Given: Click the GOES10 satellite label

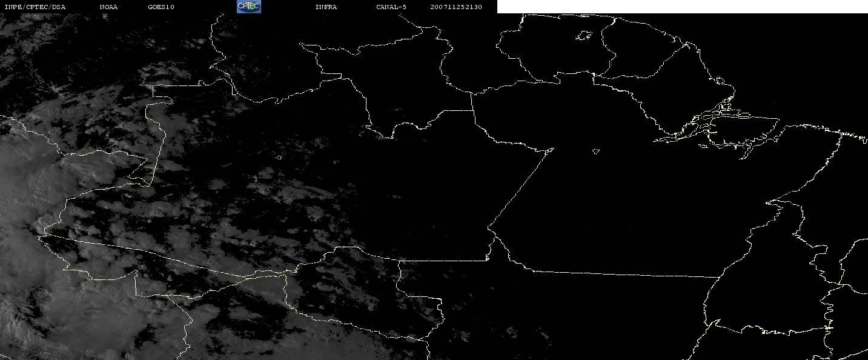Looking at the screenshot, I should click(161, 7).
